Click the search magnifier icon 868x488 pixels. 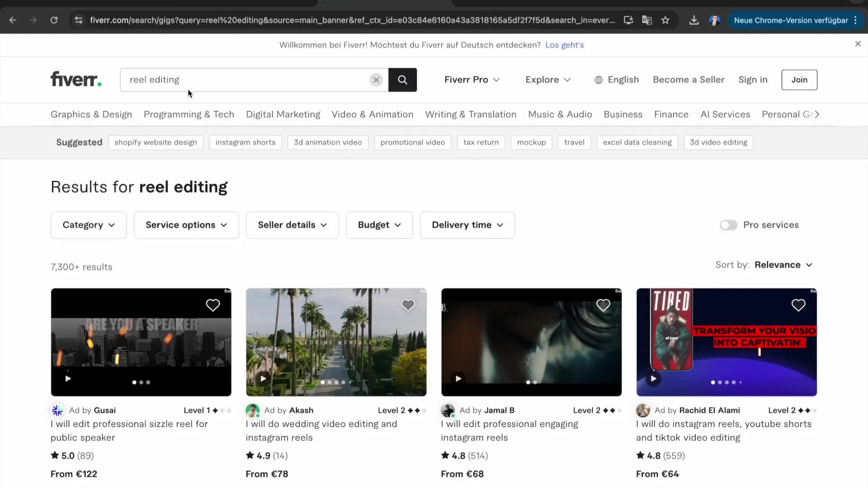[402, 80]
